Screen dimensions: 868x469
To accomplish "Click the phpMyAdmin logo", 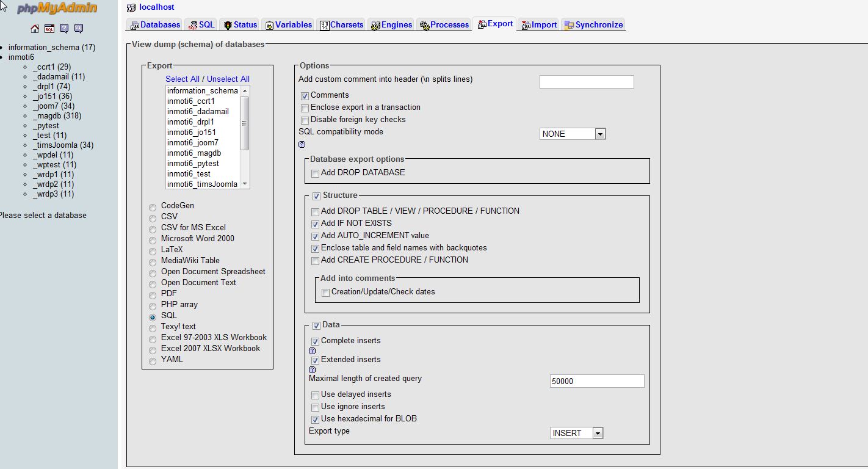I will click(x=57, y=9).
